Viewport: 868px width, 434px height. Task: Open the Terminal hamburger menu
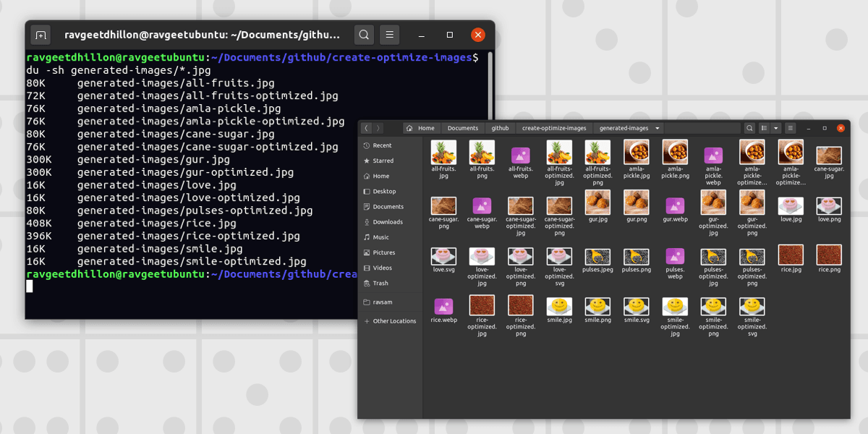(389, 34)
